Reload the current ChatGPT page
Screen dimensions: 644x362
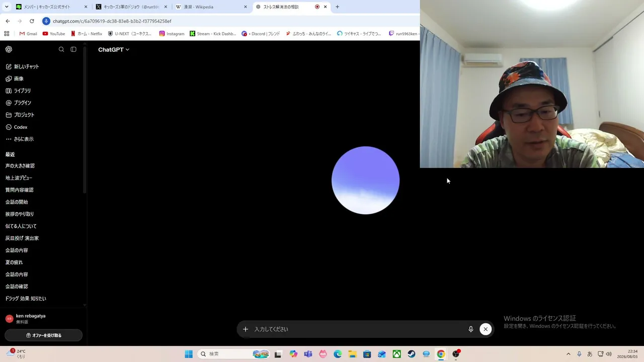pyautogui.click(x=32, y=21)
